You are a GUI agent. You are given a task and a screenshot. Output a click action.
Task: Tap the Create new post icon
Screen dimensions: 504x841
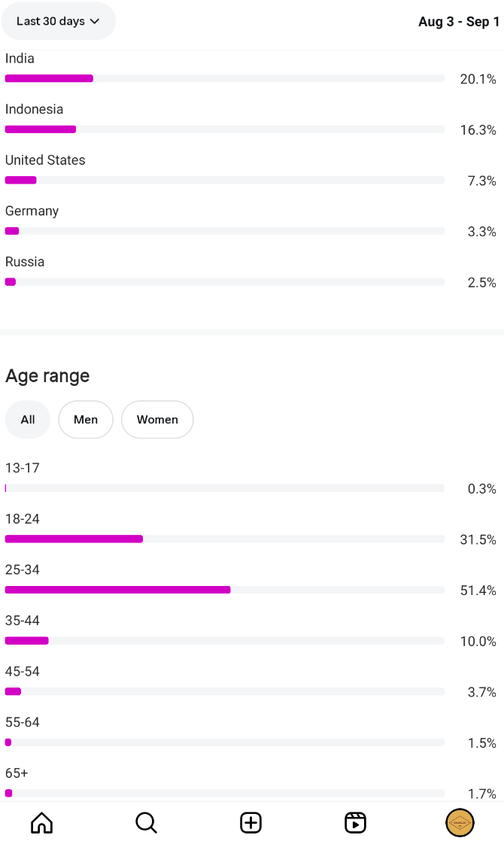(x=250, y=822)
